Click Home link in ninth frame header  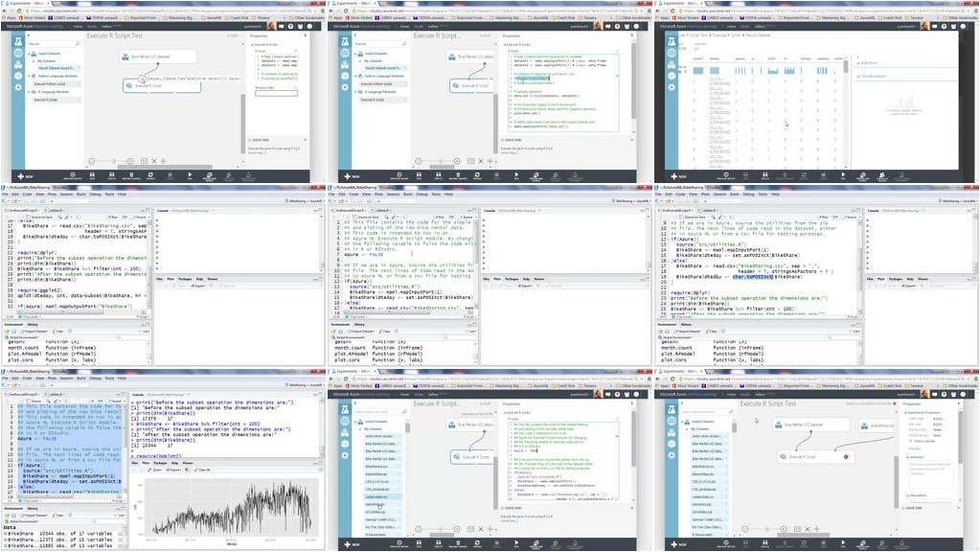point(731,395)
